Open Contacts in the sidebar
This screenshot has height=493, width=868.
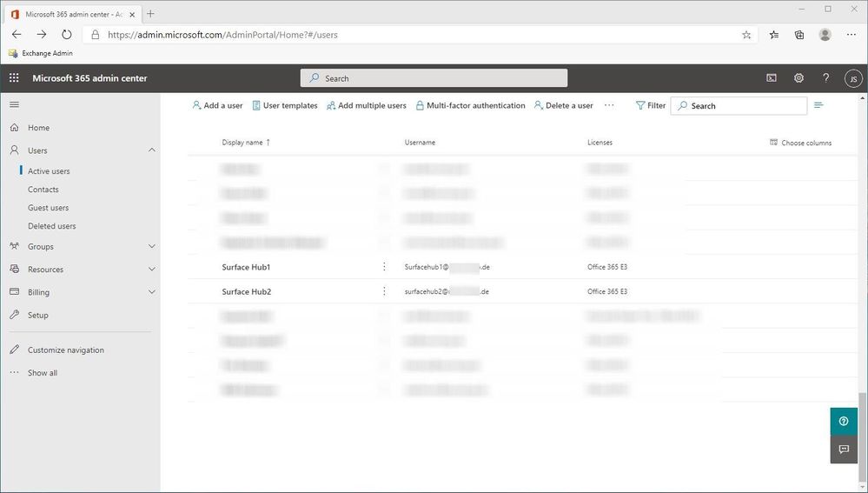coord(43,190)
